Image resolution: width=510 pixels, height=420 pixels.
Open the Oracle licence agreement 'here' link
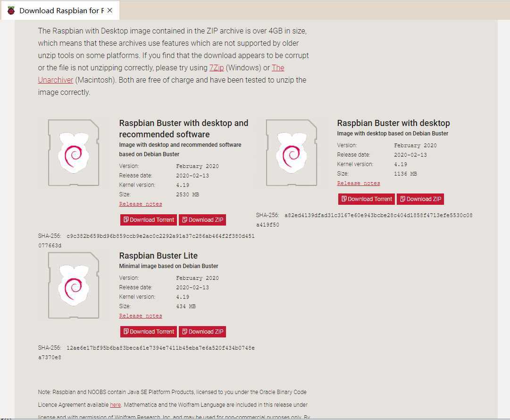(x=115, y=405)
